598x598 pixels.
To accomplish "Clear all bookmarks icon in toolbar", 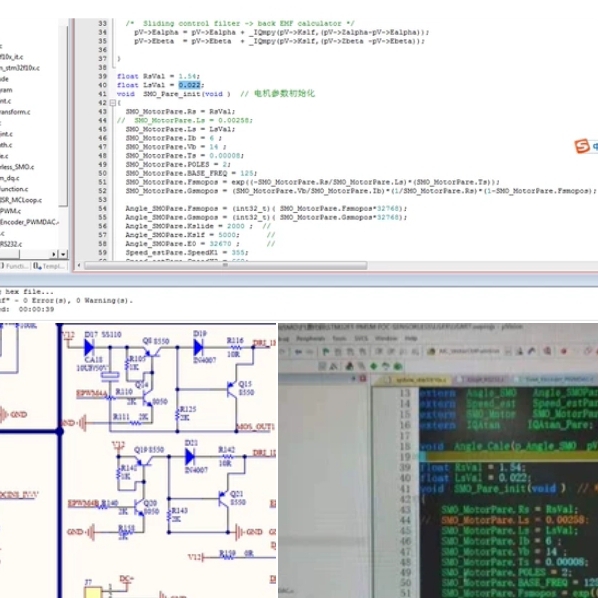I will coord(362,352).
